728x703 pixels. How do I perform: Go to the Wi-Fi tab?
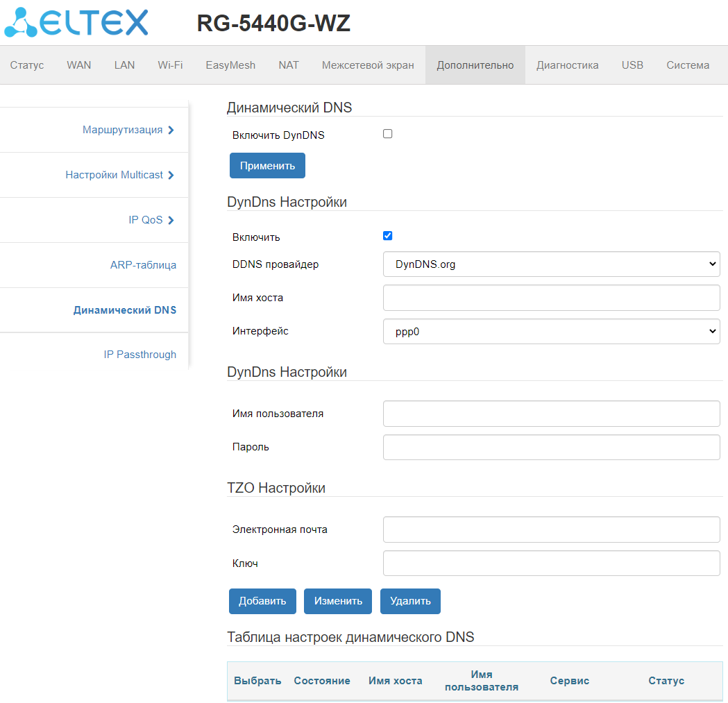tap(170, 65)
